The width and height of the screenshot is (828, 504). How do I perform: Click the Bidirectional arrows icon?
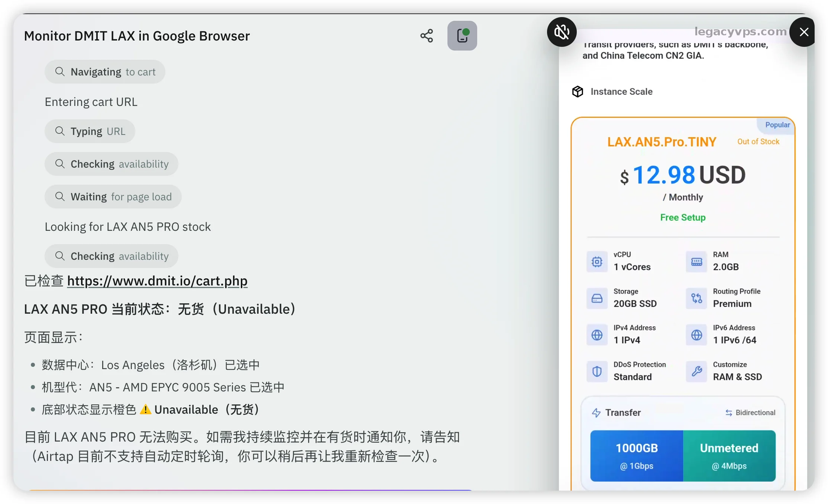729,413
